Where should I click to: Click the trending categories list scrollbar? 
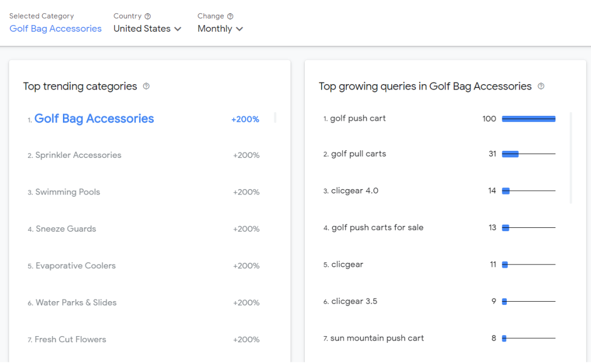[x=275, y=118]
